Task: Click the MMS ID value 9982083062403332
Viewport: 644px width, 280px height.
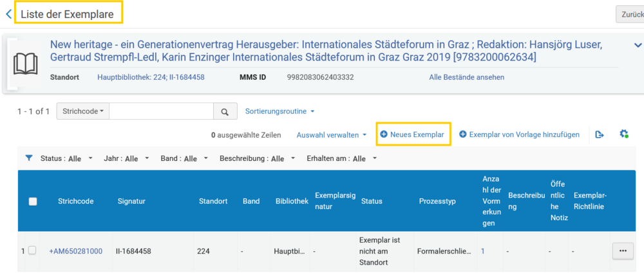Action: pos(320,77)
